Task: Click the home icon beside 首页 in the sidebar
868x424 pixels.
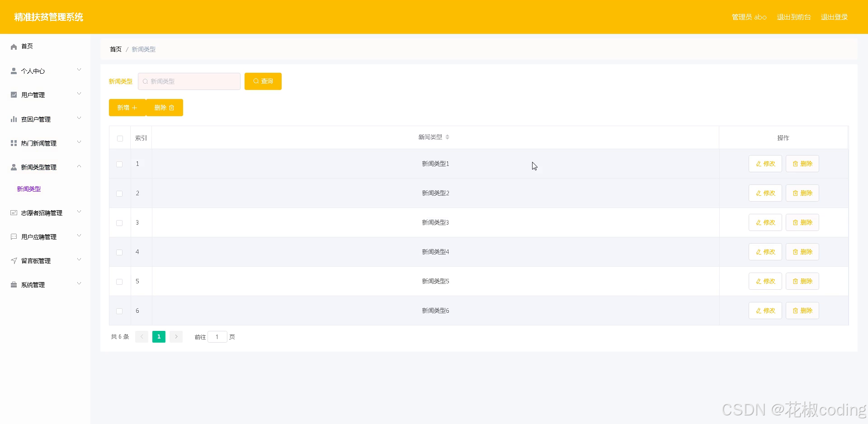Action: coord(14,47)
